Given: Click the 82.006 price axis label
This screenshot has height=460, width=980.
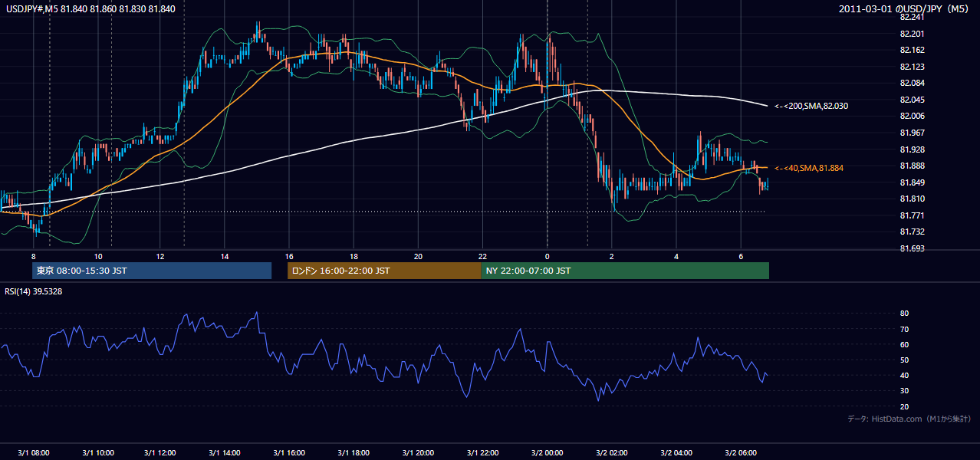Looking at the screenshot, I should 913,116.
